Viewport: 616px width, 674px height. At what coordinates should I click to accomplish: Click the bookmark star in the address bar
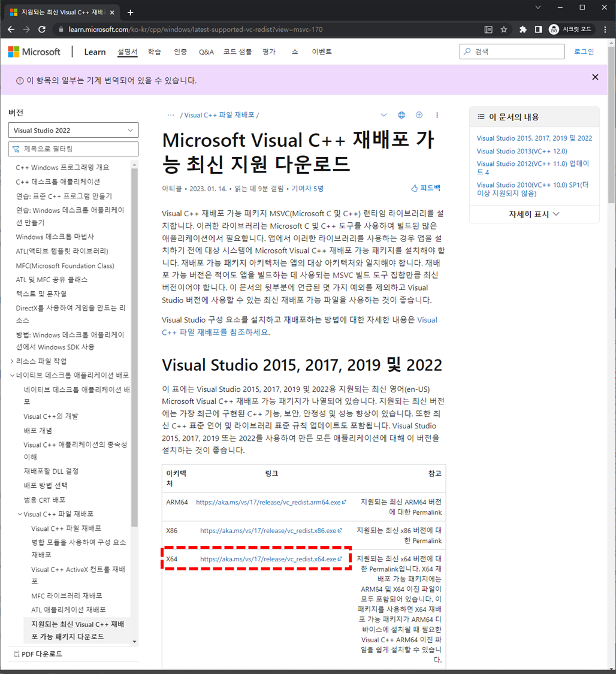[x=503, y=29]
